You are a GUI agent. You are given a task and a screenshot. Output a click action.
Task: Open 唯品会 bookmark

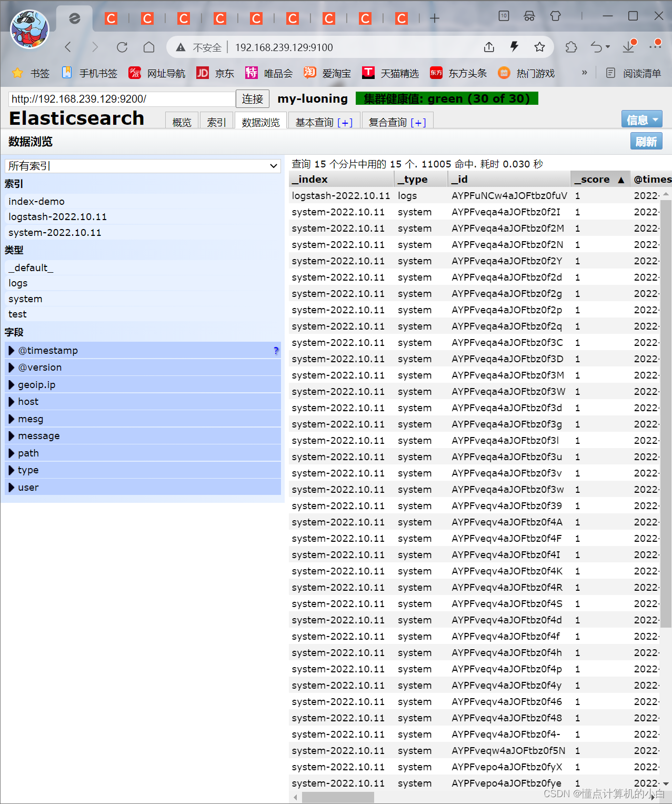coord(269,73)
